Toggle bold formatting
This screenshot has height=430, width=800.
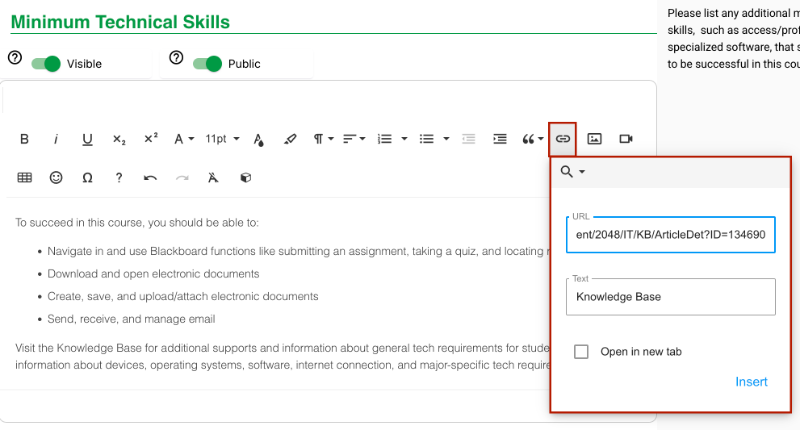tap(24, 139)
